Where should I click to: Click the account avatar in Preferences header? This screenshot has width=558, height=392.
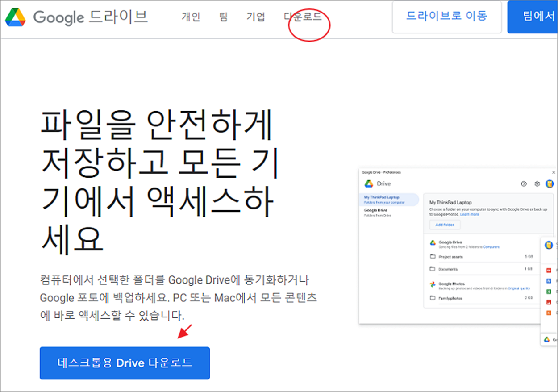[550, 183]
